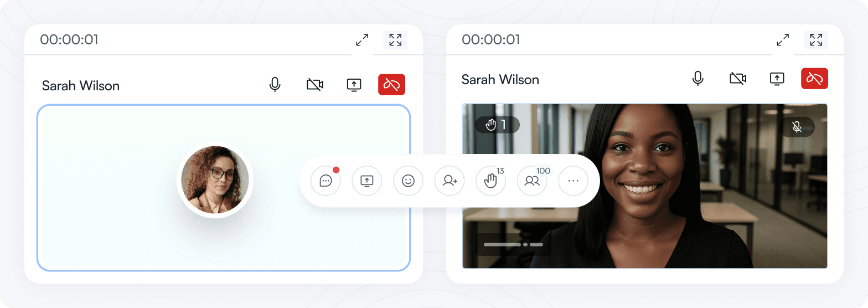
Task: Click the call timer in right panel
Action: (491, 40)
